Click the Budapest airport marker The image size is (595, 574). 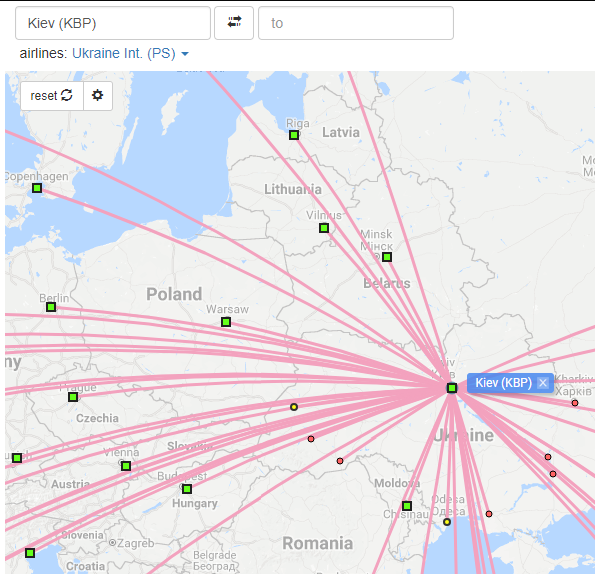click(187, 489)
